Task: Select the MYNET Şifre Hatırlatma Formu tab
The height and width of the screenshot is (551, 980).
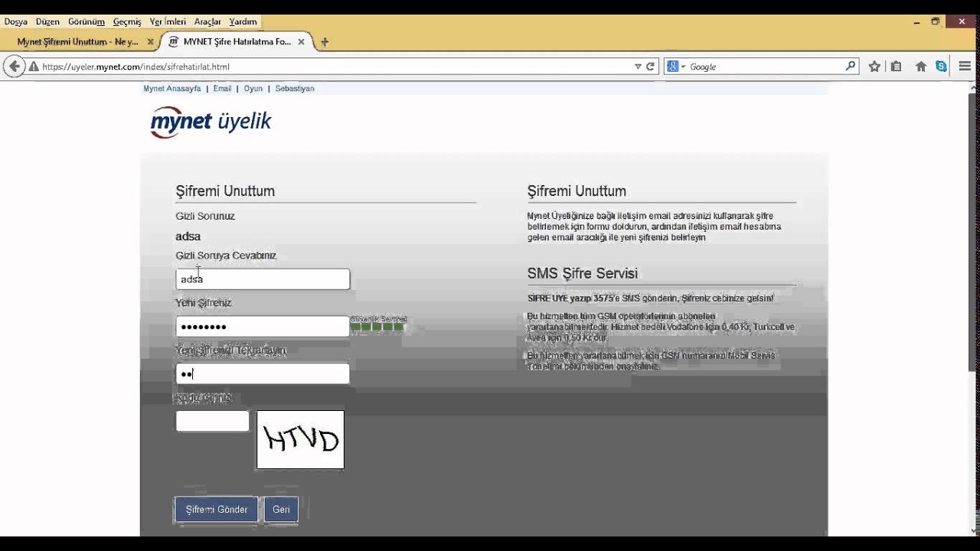Action: [237, 42]
